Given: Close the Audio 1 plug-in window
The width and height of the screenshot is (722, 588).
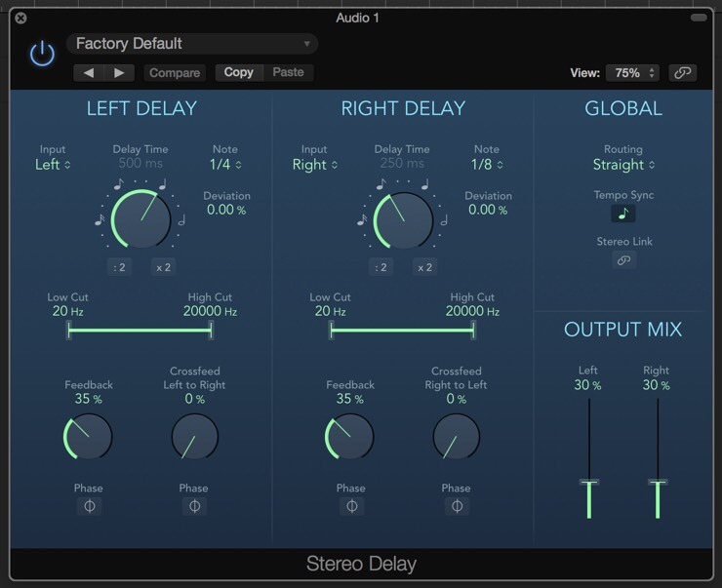Looking at the screenshot, I should 20,18.
